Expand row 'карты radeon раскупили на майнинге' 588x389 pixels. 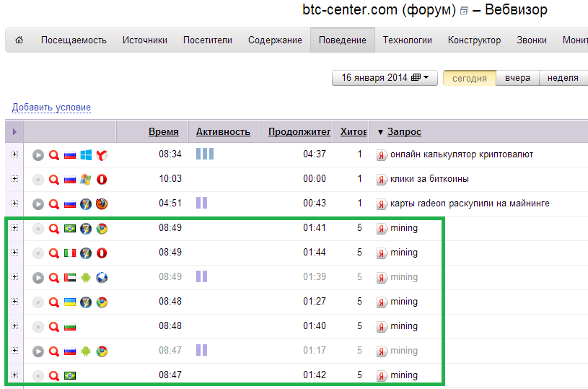(x=14, y=204)
